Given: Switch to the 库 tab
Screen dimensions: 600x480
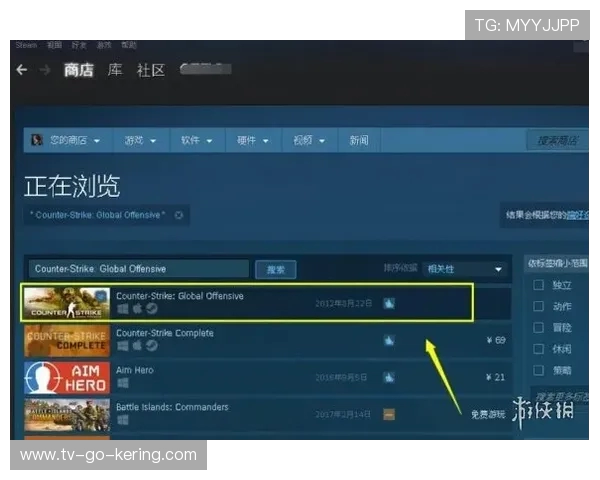Looking at the screenshot, I should (115, 70).
